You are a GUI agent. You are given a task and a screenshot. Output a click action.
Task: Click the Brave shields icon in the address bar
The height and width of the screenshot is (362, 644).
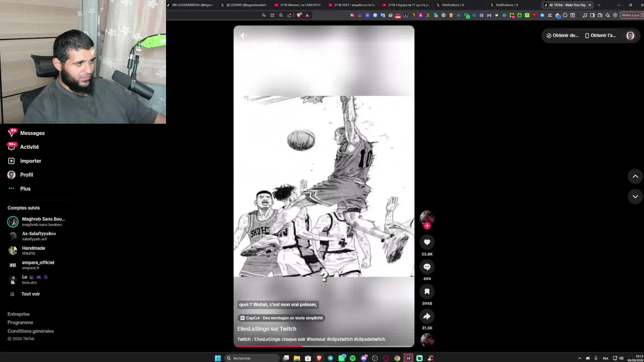click(300, 15)
